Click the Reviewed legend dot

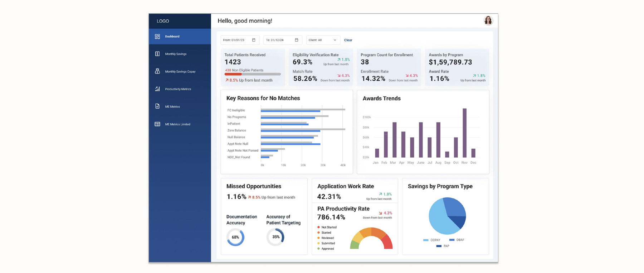point(318,238)
